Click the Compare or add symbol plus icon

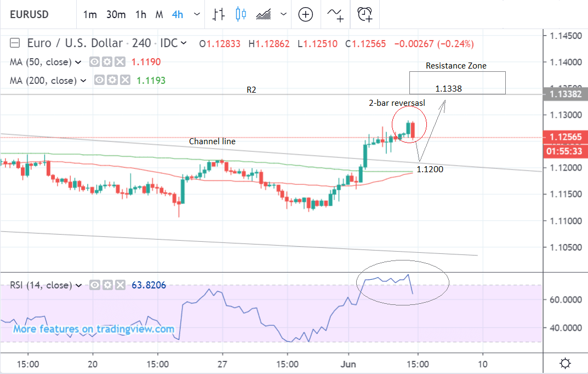click(x=305, y=15)
